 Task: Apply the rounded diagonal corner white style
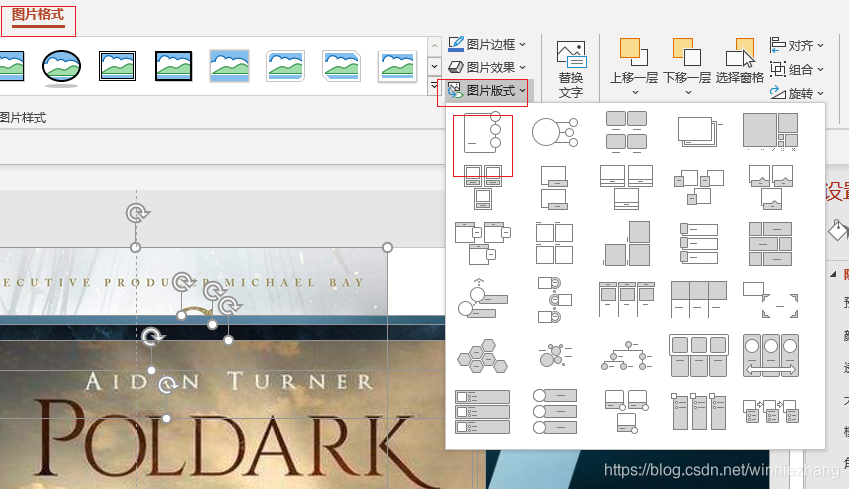(x=285, y=66)
